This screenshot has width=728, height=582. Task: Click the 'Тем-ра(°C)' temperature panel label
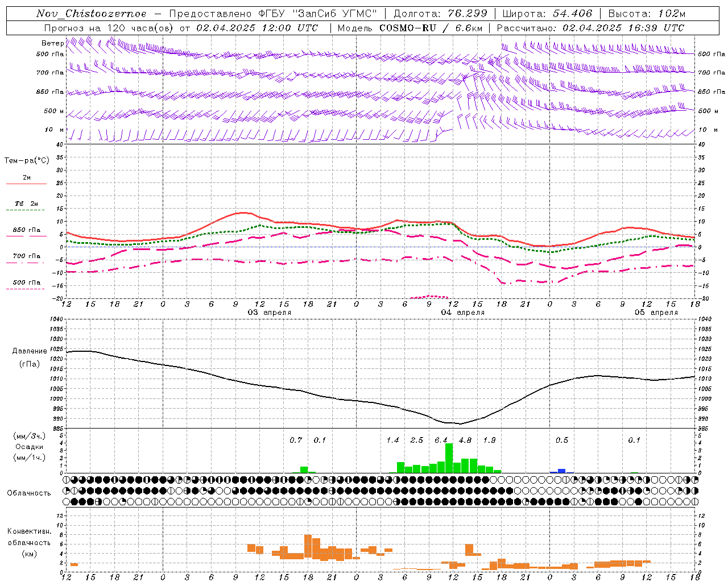pos(27,161)
